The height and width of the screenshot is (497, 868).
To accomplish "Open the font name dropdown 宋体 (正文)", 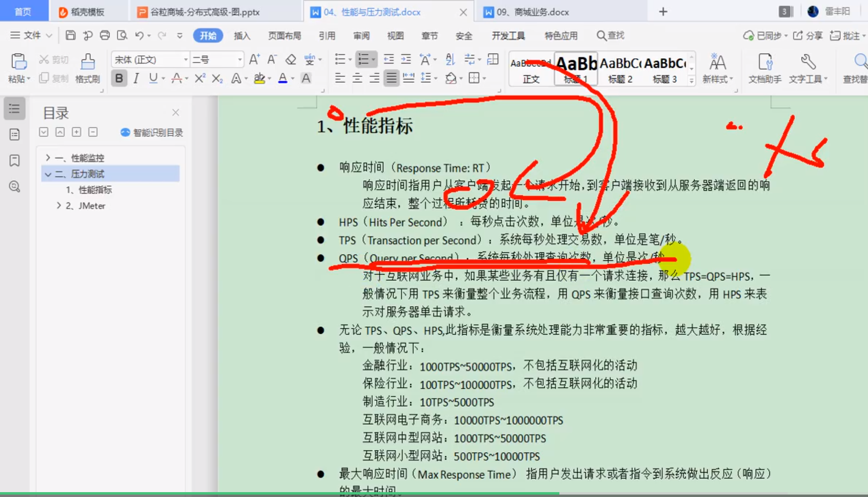I will click(150, 59).
